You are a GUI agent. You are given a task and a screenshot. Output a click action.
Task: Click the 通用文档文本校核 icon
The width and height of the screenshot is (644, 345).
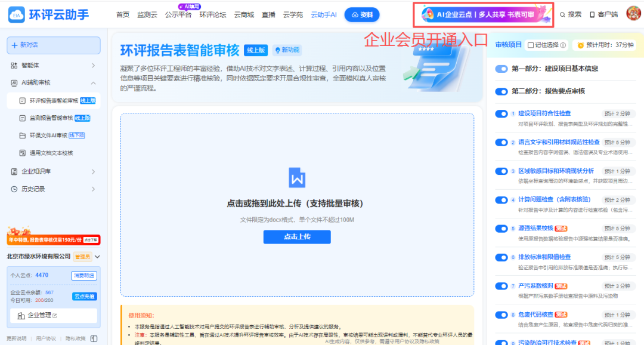[x=23, y=153]
